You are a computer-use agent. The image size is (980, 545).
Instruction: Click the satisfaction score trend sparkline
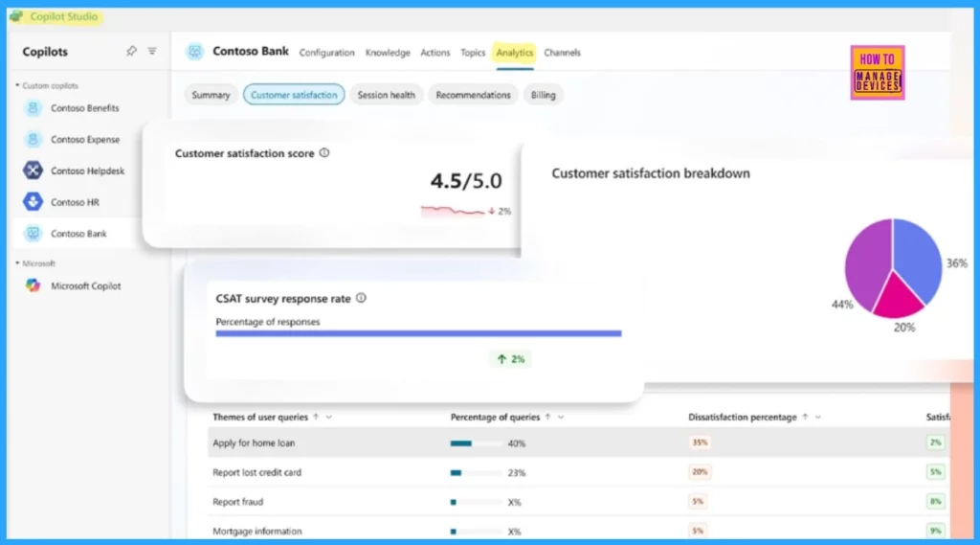tap(453, 211)
